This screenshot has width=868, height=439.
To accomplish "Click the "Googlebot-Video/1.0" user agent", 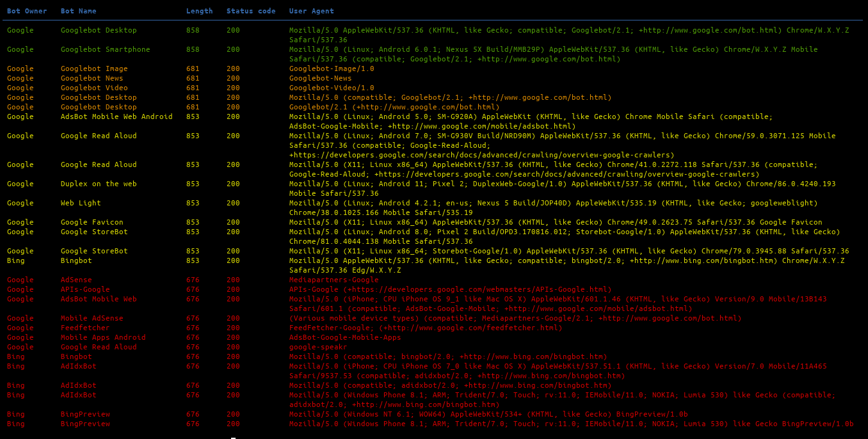I will (332, 88).
